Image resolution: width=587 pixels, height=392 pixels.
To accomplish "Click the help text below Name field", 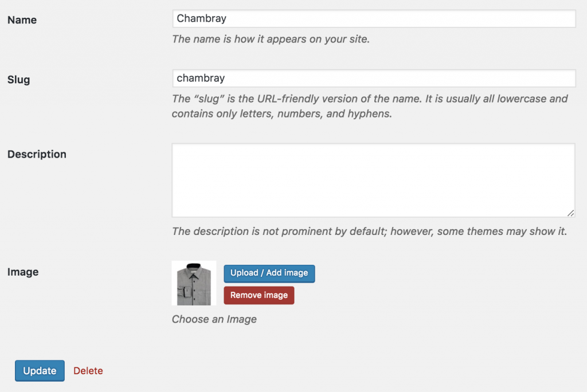I will point(271,40).
